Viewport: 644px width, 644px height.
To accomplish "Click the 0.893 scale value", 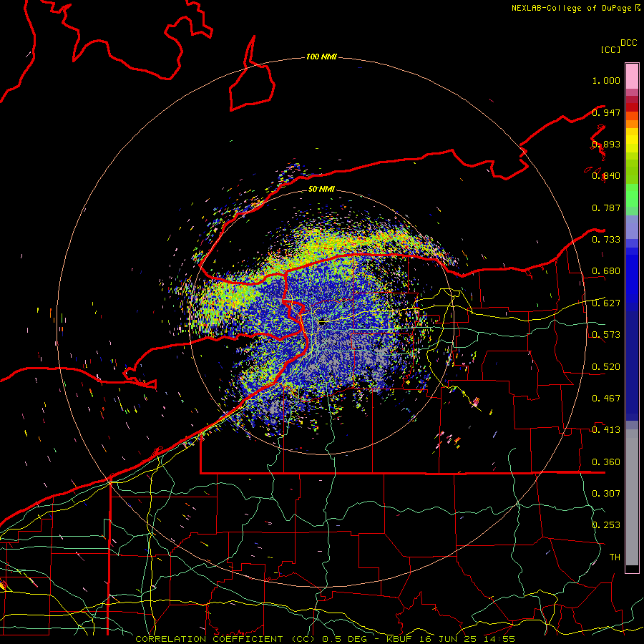I will coord(606,144).
